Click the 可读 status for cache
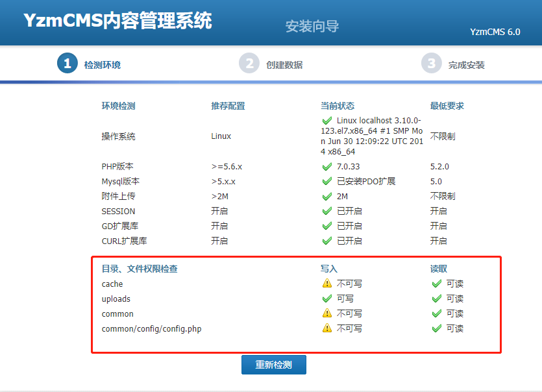542x392 pixels. (455, 284)
